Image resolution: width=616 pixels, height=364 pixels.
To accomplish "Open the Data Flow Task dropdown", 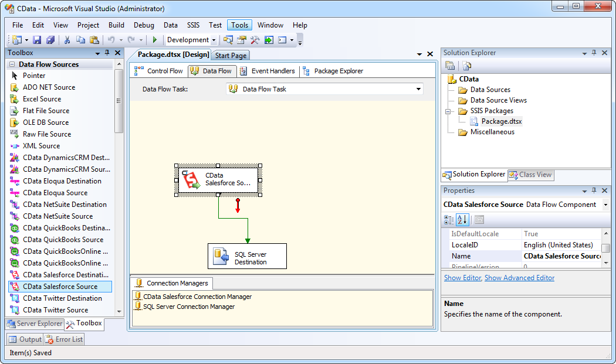I will pos(418,89).
